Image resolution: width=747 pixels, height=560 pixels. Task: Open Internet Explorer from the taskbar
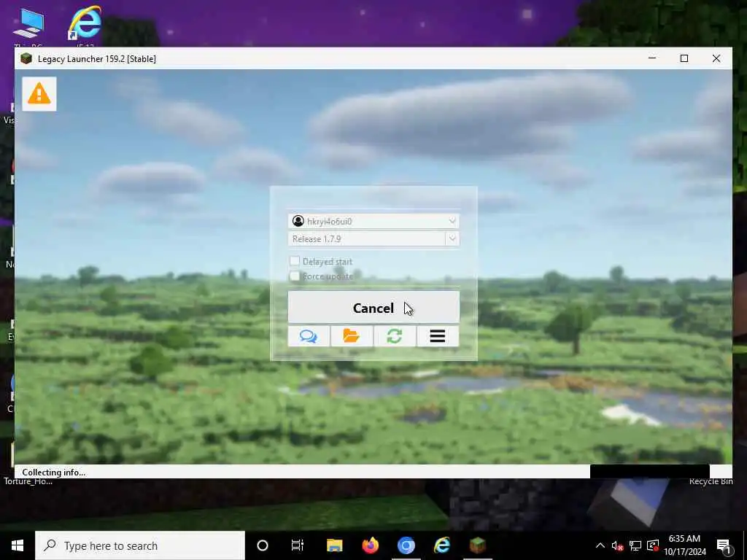[441, 545]
